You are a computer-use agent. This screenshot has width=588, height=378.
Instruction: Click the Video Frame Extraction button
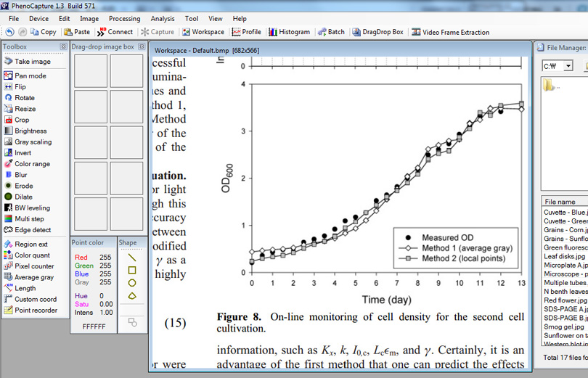[x=450, y=32]
